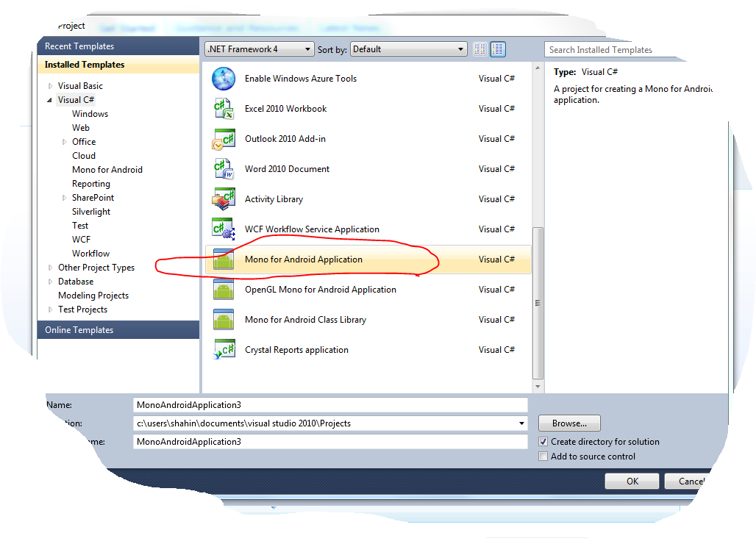
Task: Select Mono for Android tree category
Action: (x=107, y=170)
